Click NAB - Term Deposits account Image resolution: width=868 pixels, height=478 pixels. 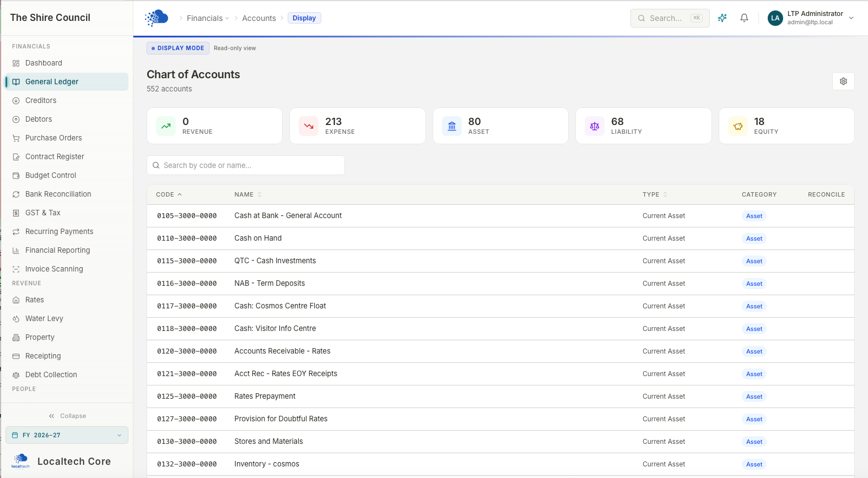[x=269, y=284]
